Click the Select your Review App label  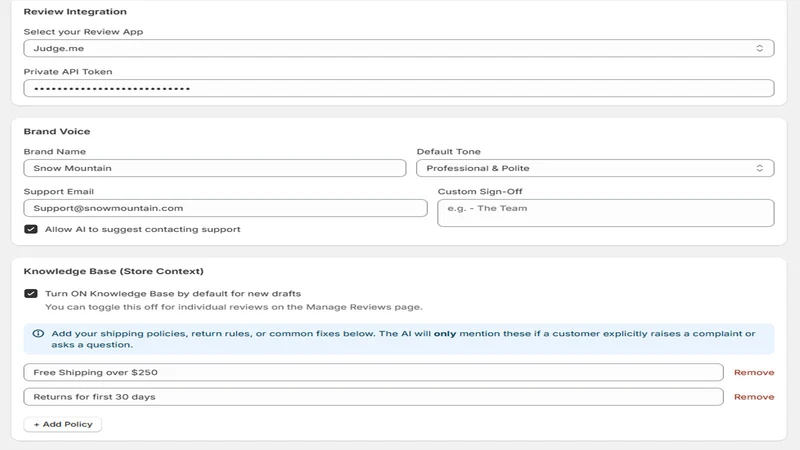click(x=83, y=32)
